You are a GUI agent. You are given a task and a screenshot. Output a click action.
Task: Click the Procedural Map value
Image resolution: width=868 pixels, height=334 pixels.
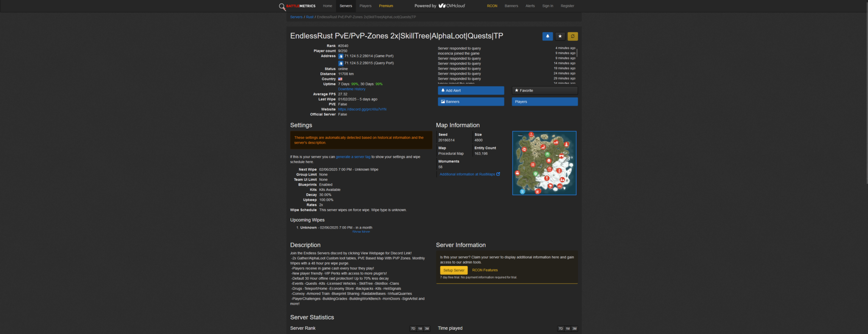point(451,154)
